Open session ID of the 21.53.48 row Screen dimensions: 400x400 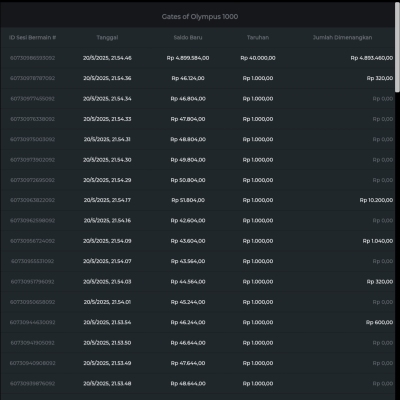click(x=32, y=384)
